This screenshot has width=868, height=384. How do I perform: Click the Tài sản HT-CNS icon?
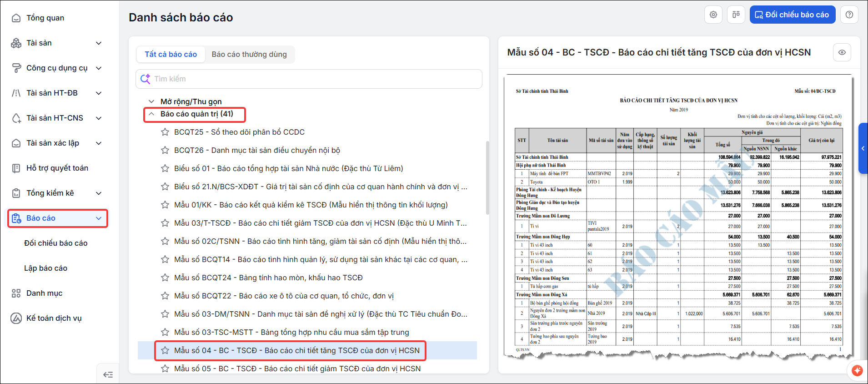[16, 118]
